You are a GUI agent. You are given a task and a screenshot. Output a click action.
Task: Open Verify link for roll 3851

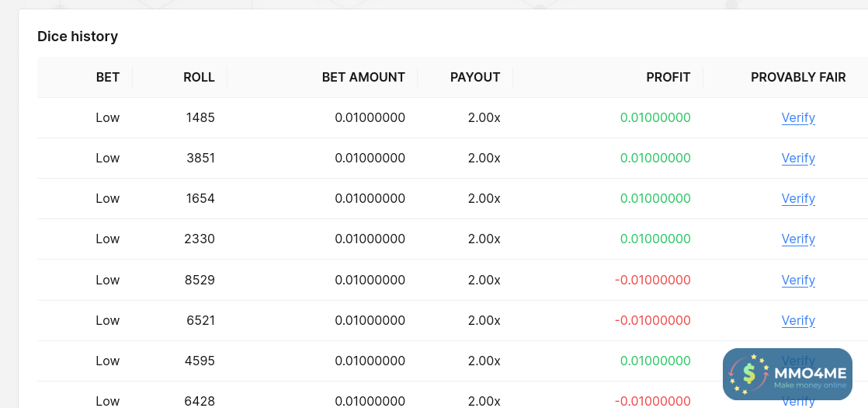coord(798,159)
